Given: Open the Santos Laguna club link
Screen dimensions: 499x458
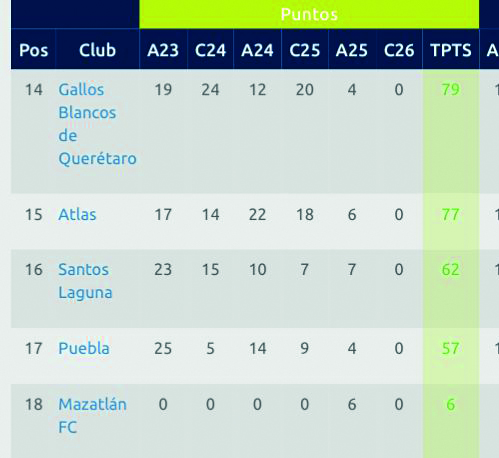Looking at the screenshot, I should pos(85,281).
